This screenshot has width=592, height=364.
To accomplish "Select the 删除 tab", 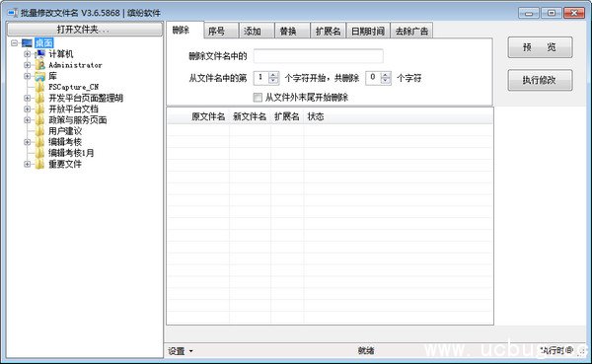I will pyautogui.click(x=185, y=30).
